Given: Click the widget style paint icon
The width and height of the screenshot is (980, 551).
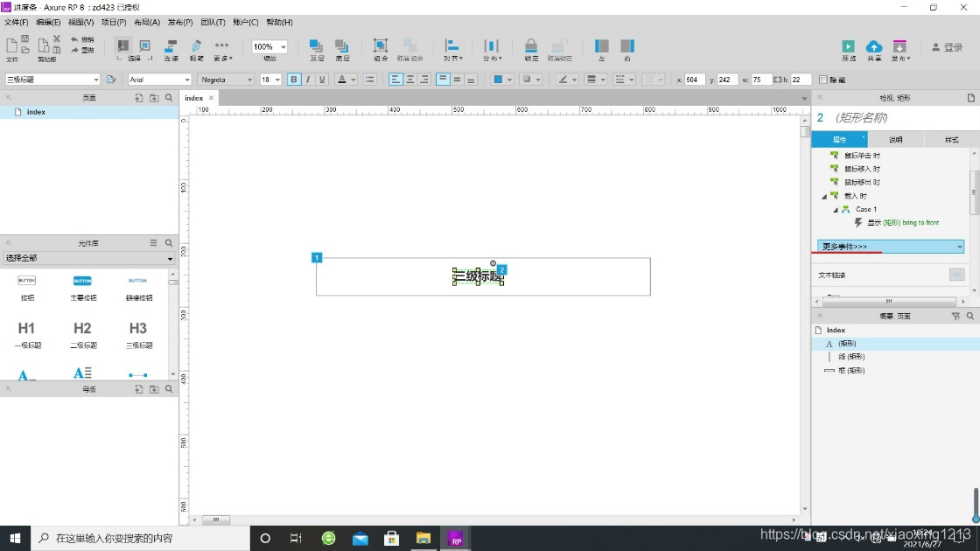Looking at the screenshot, I should pos(111,80).
